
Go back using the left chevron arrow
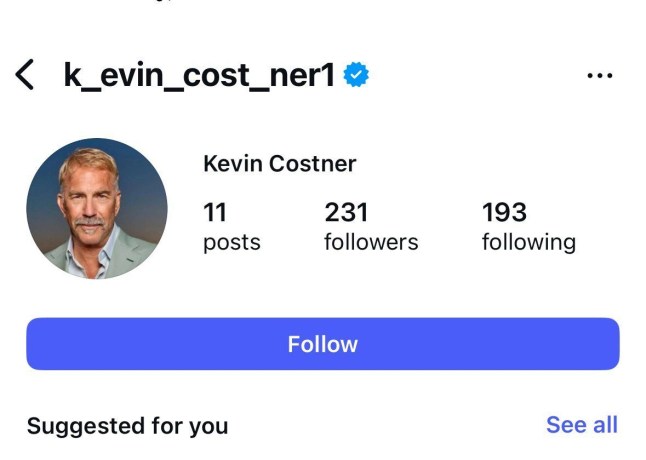click(26, 75)
